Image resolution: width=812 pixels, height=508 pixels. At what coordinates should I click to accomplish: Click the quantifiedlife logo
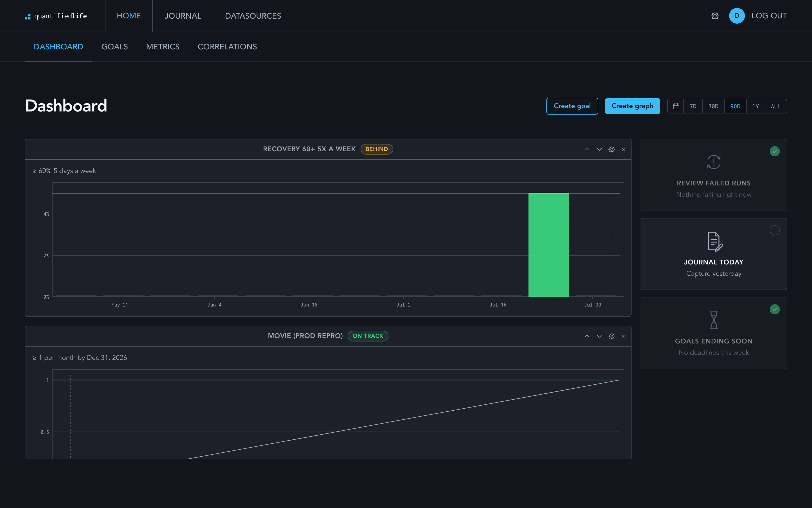(x=56, y=16)
